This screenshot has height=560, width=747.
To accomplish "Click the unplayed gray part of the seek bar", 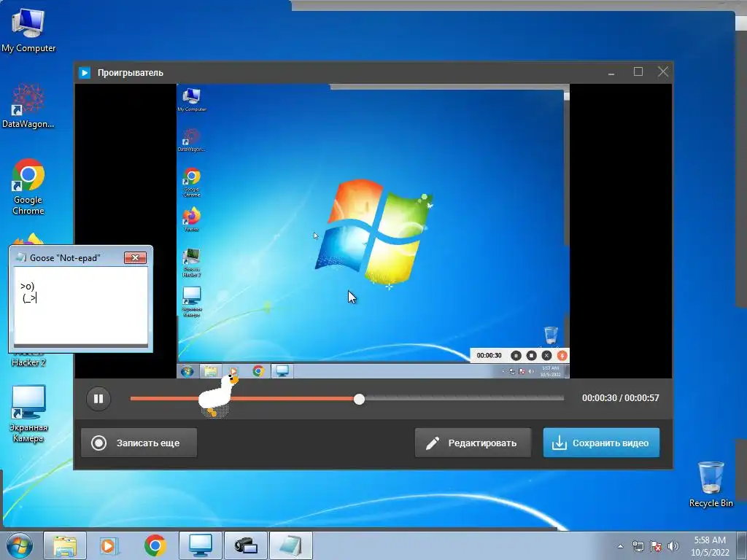I will pos(465,398).
